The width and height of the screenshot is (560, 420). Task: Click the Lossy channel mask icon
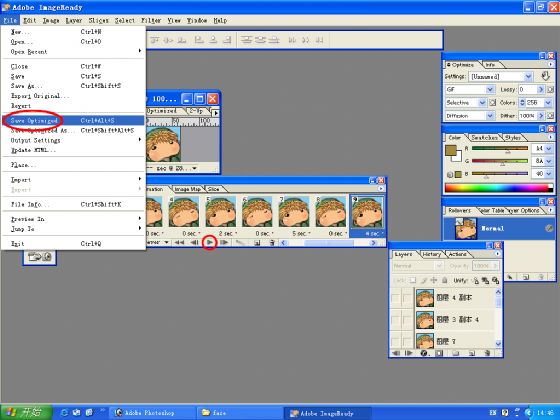pos(551,89)
